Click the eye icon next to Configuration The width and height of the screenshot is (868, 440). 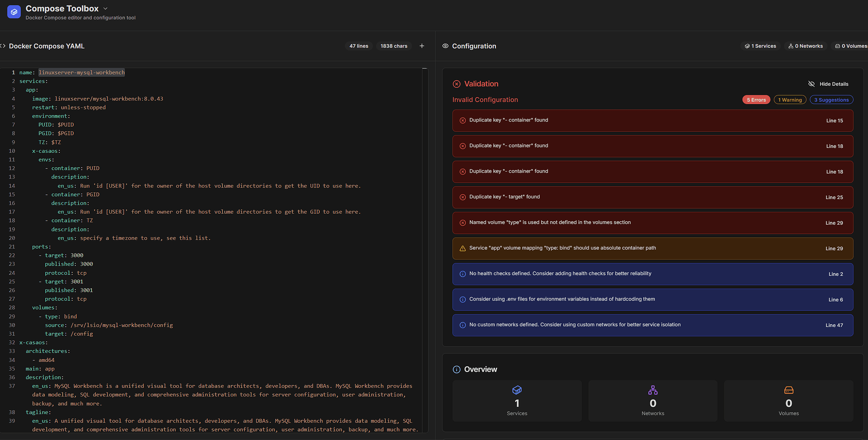click(x=446, y=46)
